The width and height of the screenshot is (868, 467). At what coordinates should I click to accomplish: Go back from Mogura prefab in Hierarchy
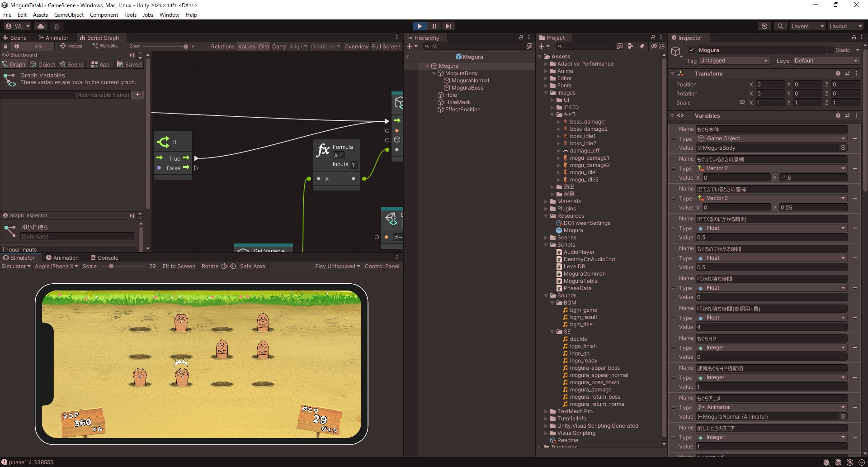407,57
